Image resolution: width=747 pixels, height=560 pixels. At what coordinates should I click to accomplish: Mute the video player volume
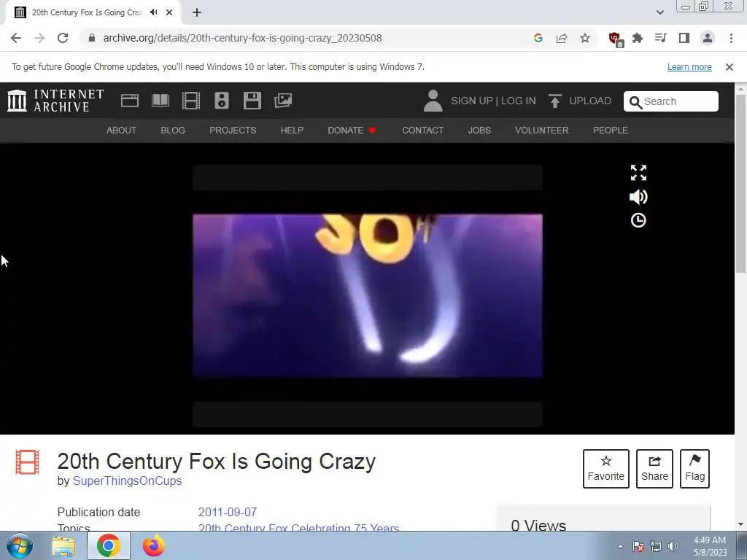click(638, 197)
